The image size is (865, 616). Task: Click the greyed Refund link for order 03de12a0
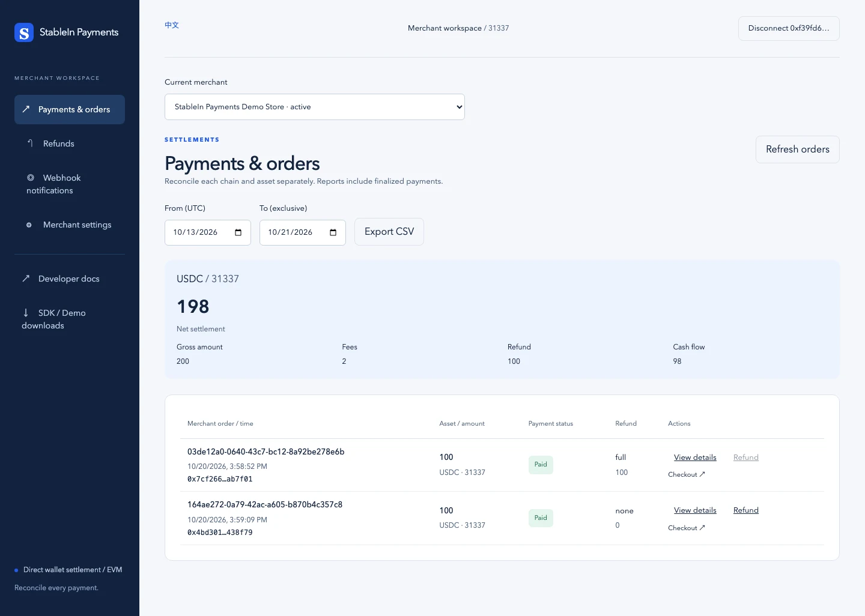click(746, 457)
